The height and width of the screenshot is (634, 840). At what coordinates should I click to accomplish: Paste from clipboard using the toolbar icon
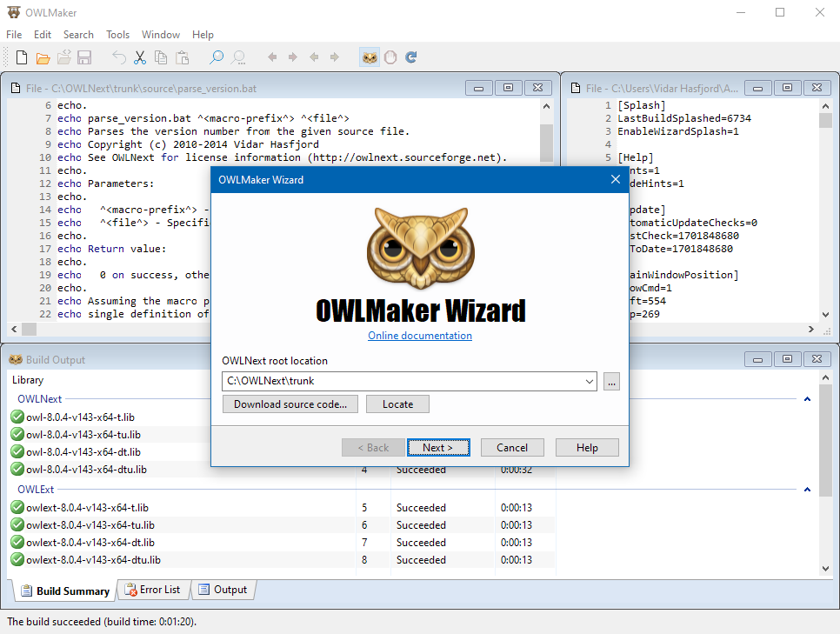point(182,57)
